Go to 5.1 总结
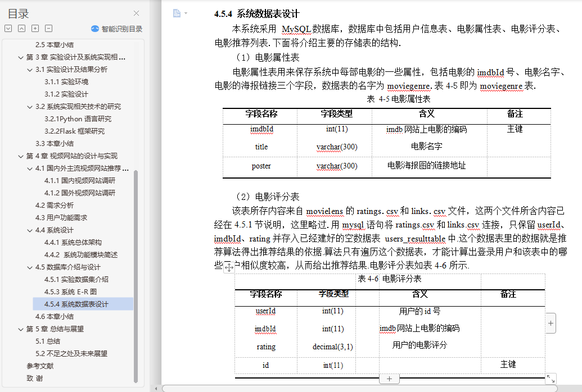The width and height of the screenshot is (582, 392). pos(48,341)
